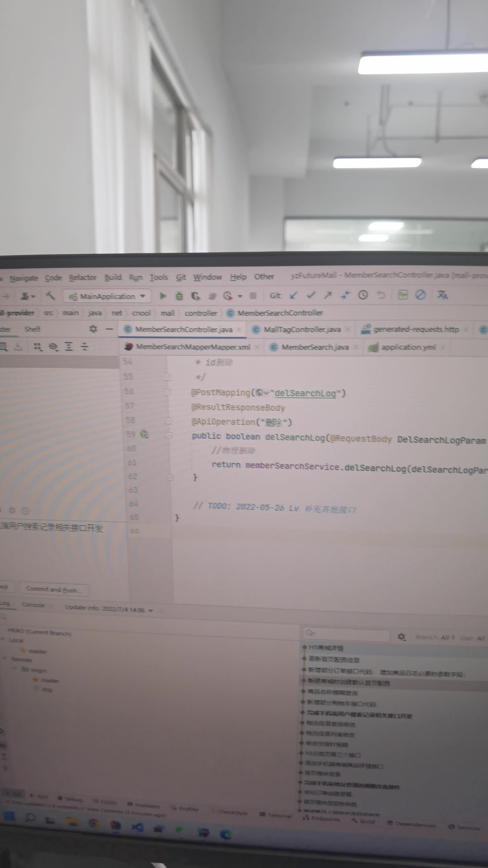Viewport: 488px width, 868px height.
Task: Click the Git rollback undo icon
Action: (x=381, y=295)
